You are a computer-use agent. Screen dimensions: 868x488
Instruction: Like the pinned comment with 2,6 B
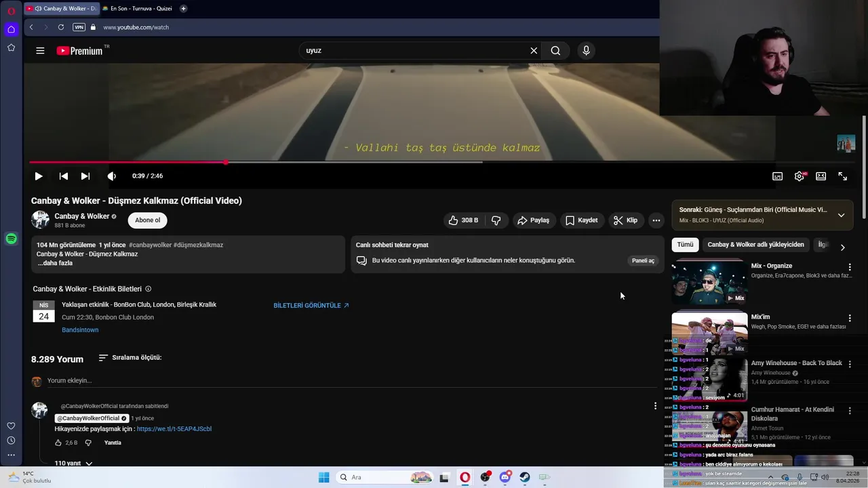click(x=58, y=443)
